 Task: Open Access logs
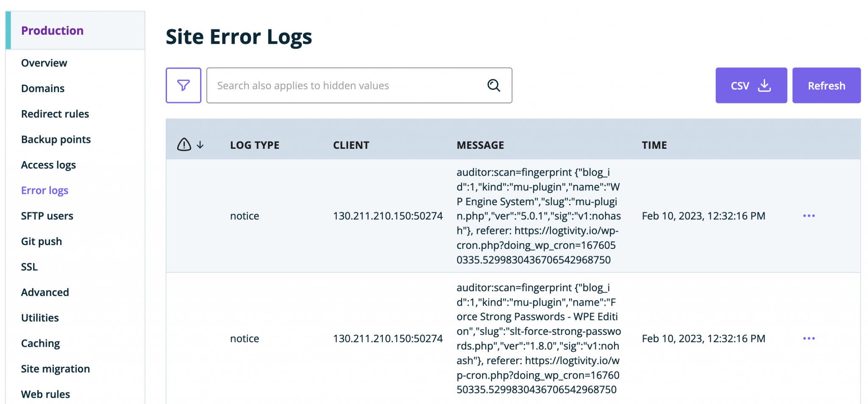coord(48,164)
